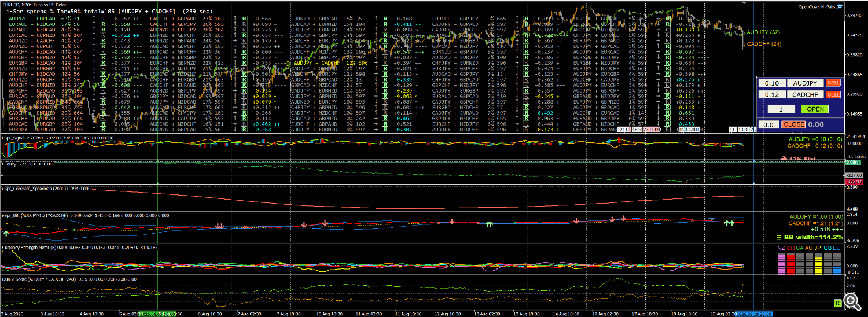The image size is (868, 317).
Task: Click the R icon beside CADCHF + GBPAUD 27%
Action: 244,19
